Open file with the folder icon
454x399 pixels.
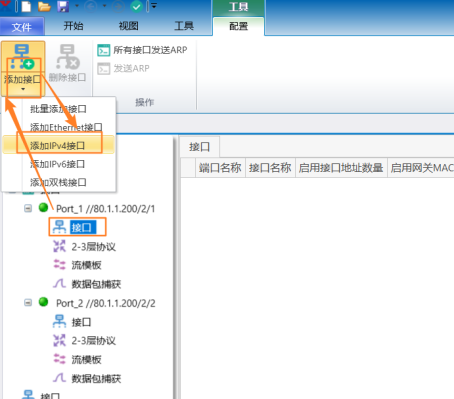44,6
